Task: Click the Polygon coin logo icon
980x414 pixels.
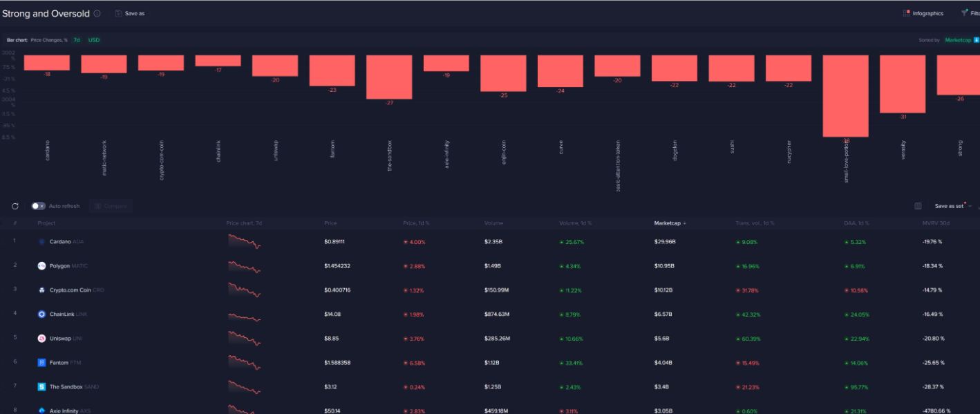Action: point(41,266)
